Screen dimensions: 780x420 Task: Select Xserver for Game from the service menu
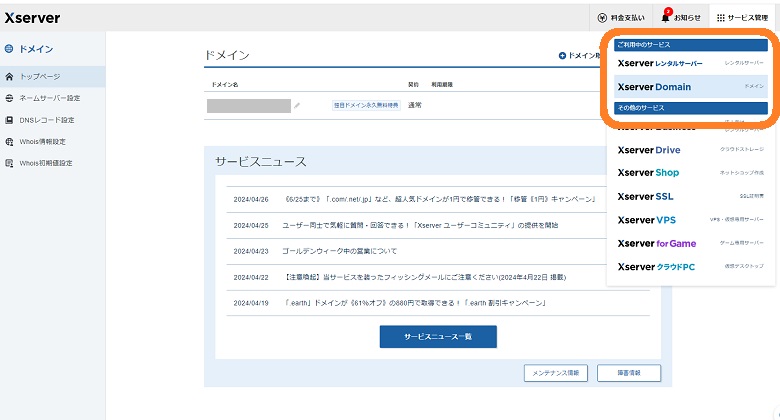pos(690,243)
